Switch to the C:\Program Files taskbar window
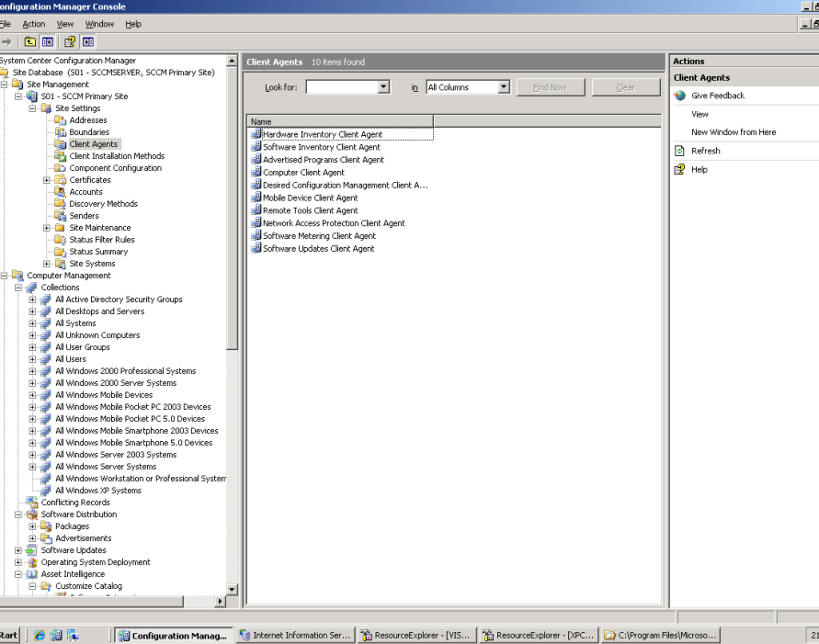Viewport: 819px width, 644px height. coord(661,635)
